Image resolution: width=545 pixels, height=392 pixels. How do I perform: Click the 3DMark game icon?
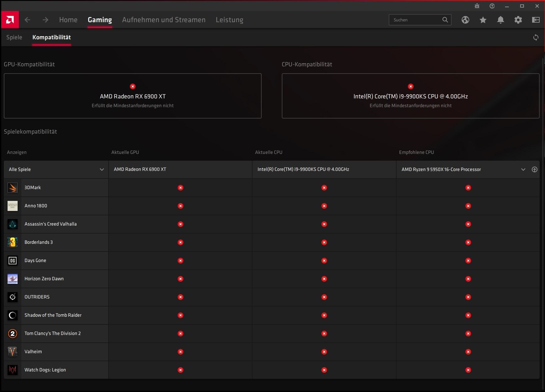(13, 188)
